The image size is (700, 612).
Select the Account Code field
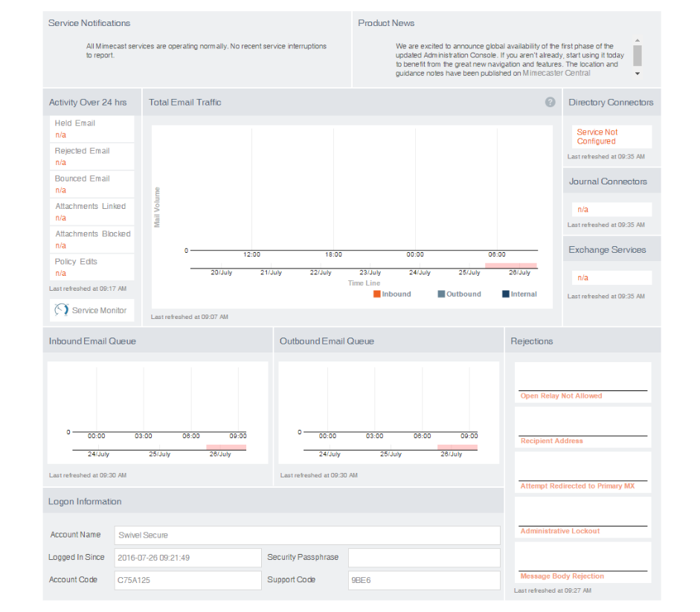pyautogui.click(x=187, y=580)
